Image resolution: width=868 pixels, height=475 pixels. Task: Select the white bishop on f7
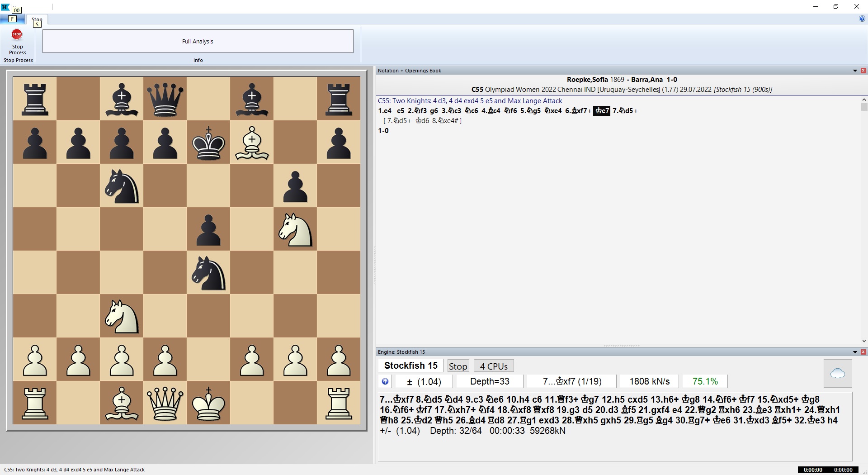click(252, 142)
